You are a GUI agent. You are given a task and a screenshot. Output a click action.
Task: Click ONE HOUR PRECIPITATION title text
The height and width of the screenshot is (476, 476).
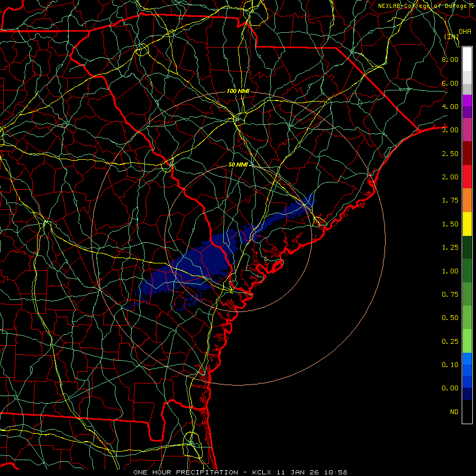[x=186, y=472]
